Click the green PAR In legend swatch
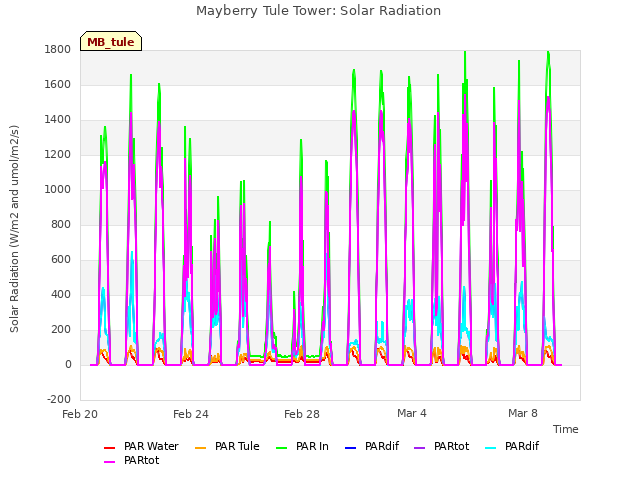 tap(282, 448)
